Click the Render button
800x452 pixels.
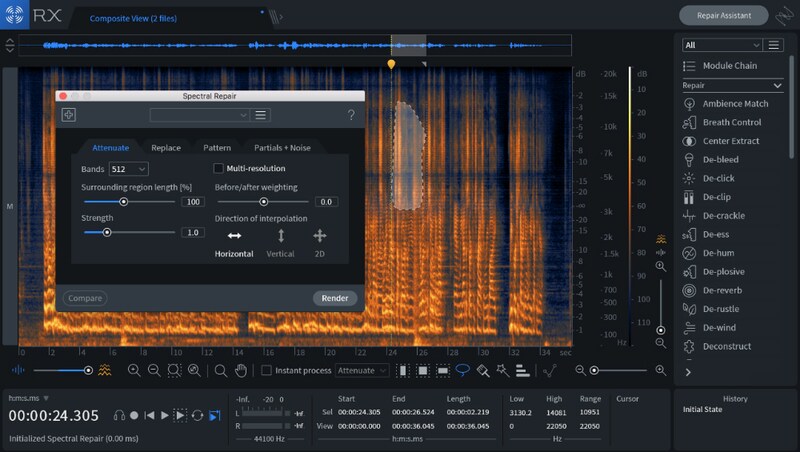point(335,298)
